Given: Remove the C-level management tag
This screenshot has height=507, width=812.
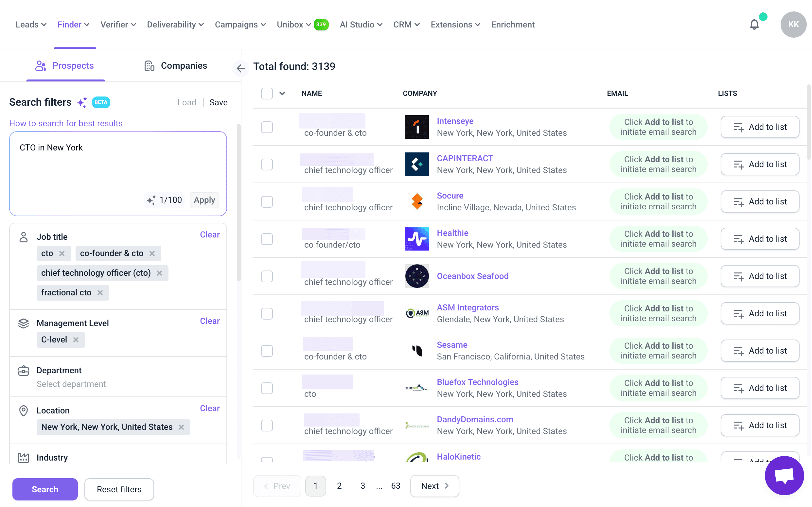Looking at the screenshot, I should point(76,340).
